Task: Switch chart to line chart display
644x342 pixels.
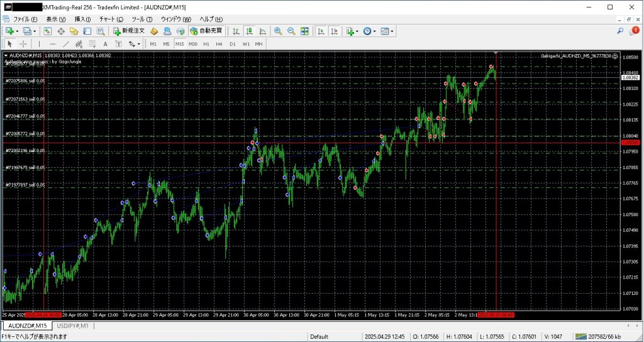Action: tap(262, 31)
